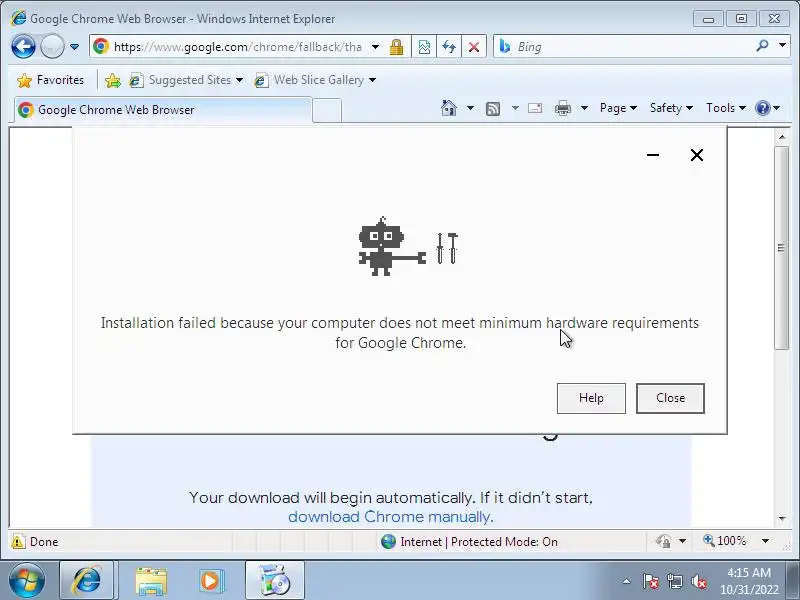This screenshot has width=800, height=600.
Task: Open the network tray icon
Action: click(x=675, y=582)
